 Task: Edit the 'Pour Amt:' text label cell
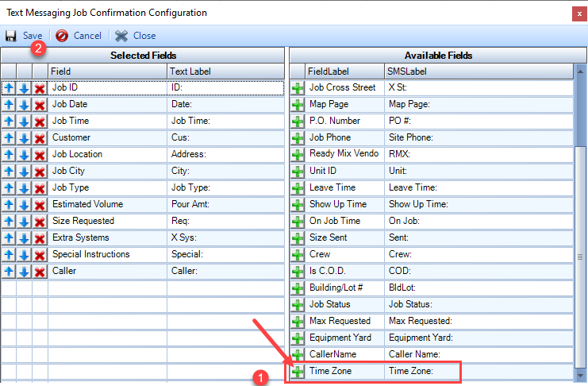click(225, 205)
